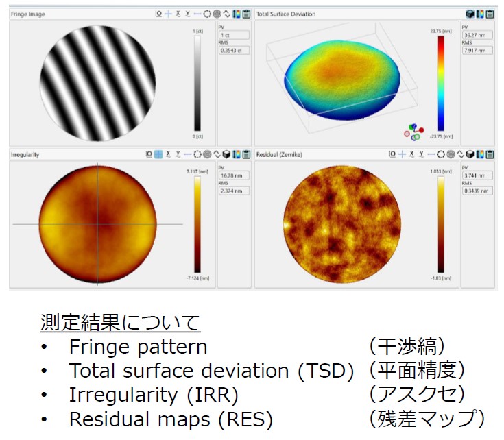Click the Fringe Image PV field '1 ct'

pos(234,35)
